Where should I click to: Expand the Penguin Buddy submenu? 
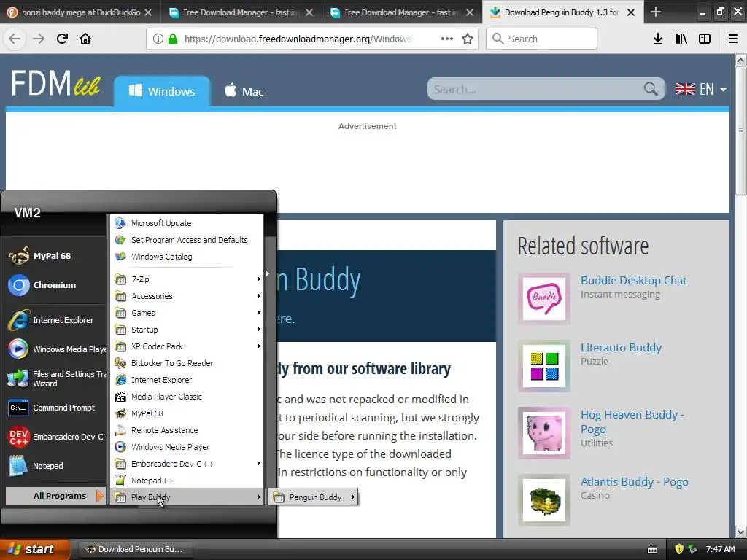click(314, 497)
